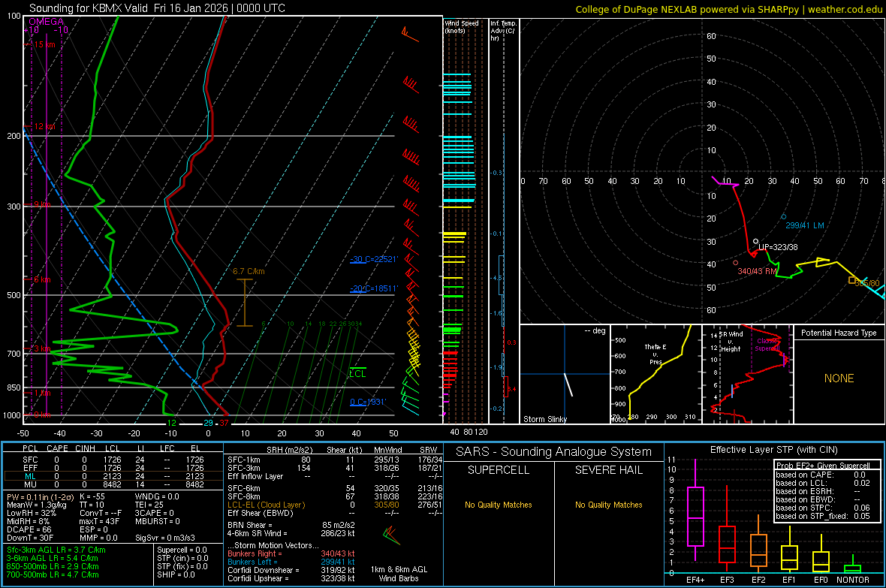Click the surface temperature value 37
Viewport: 886px width, 588px height.
click(x=225, y=423)
